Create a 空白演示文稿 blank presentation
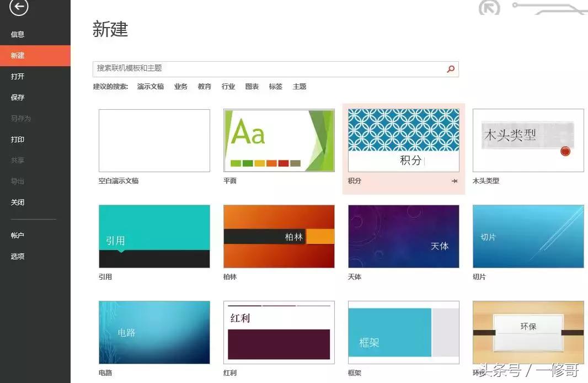The height and width of the screenshot is (383, 588). [154, 139]
